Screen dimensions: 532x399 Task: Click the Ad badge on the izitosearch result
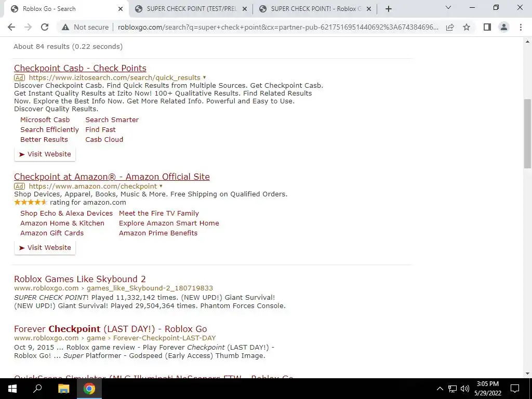click(x=19, y=78)
